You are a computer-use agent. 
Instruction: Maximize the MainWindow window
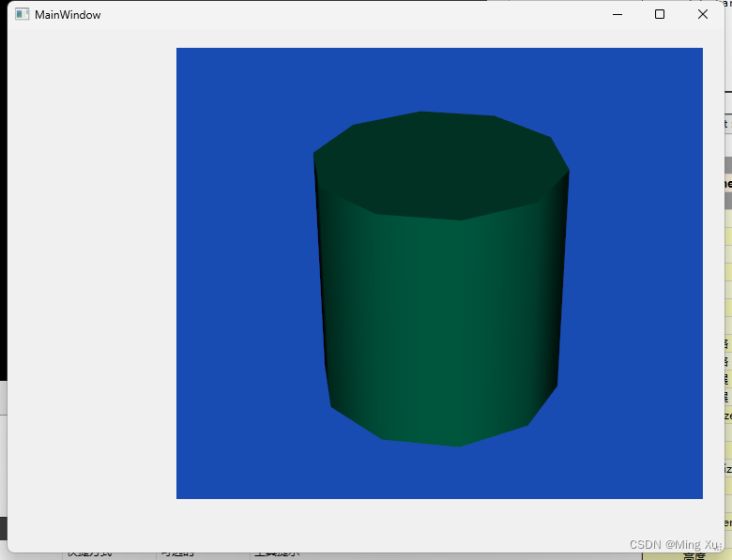[660, 14]
